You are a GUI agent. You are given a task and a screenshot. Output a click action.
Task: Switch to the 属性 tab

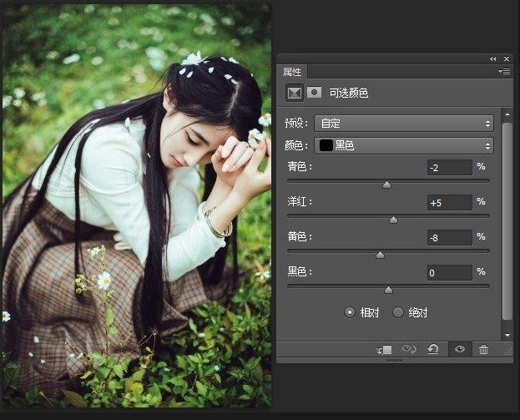(x=292, y=72)
